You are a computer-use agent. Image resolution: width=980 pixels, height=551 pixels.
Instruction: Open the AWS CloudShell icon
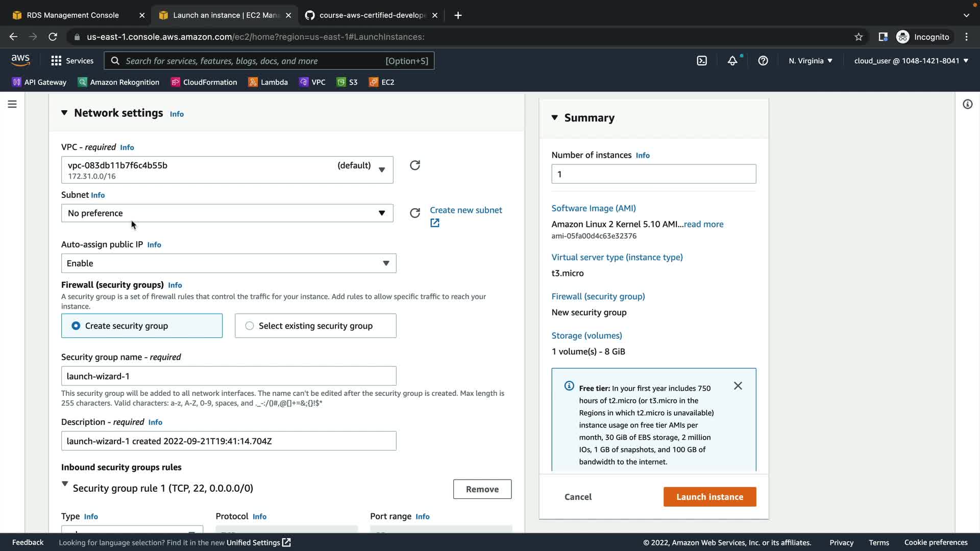click(702, 61)
